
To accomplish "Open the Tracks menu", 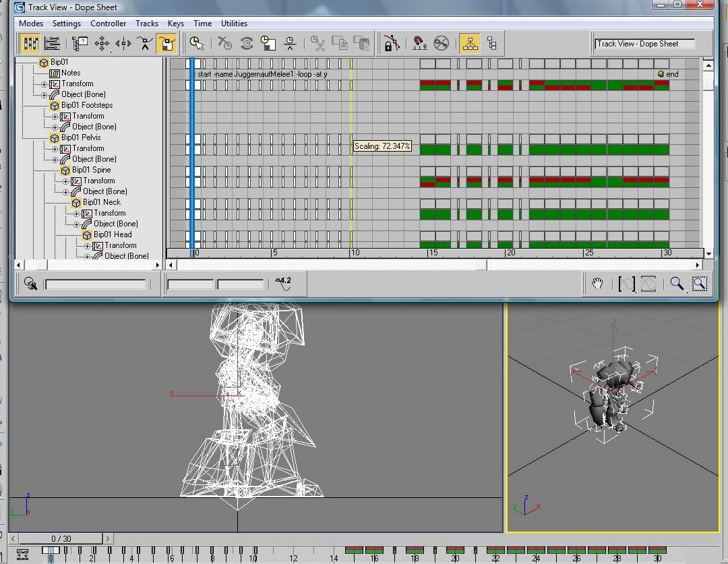I will pos(147,23).
